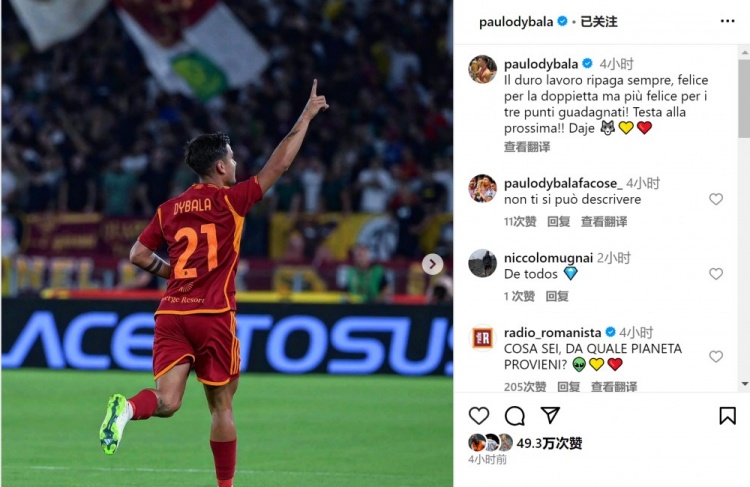
Task: Like paulodybalafacose_ comment
Action: point(716,199)
